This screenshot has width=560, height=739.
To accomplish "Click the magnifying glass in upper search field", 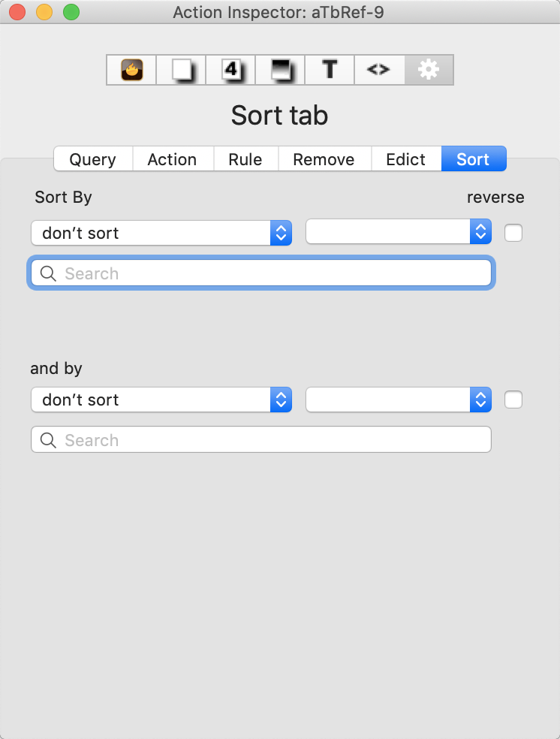I will point(47,273).
